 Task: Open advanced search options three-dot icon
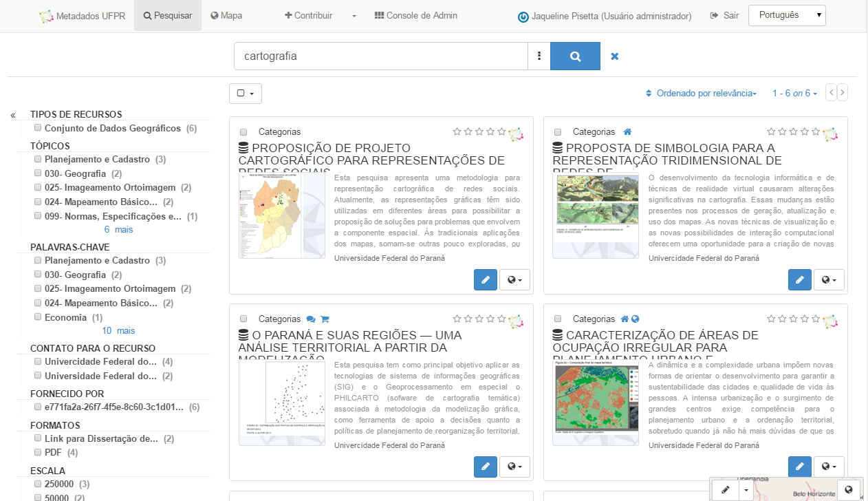(x=539, y=56)
